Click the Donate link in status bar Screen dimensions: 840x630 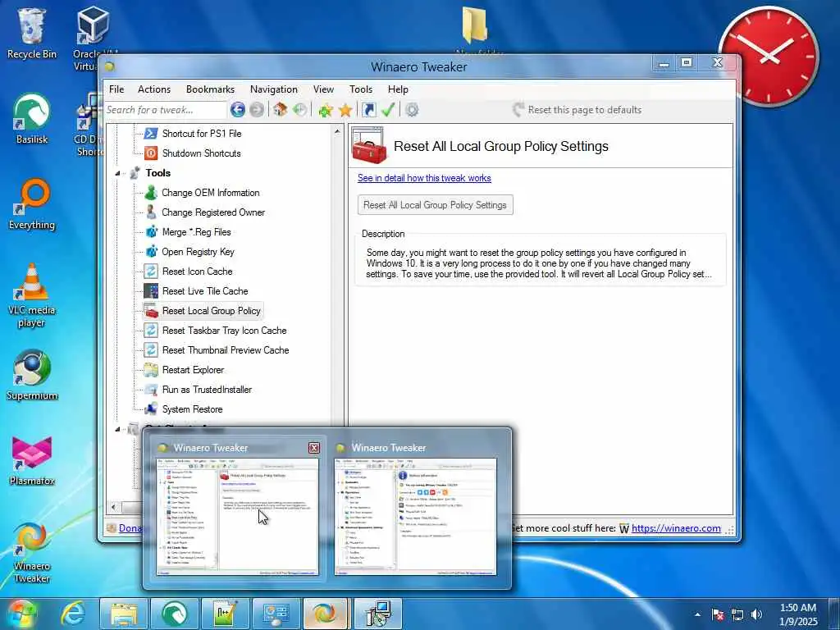pyautogui.click(x=130, y=528)
